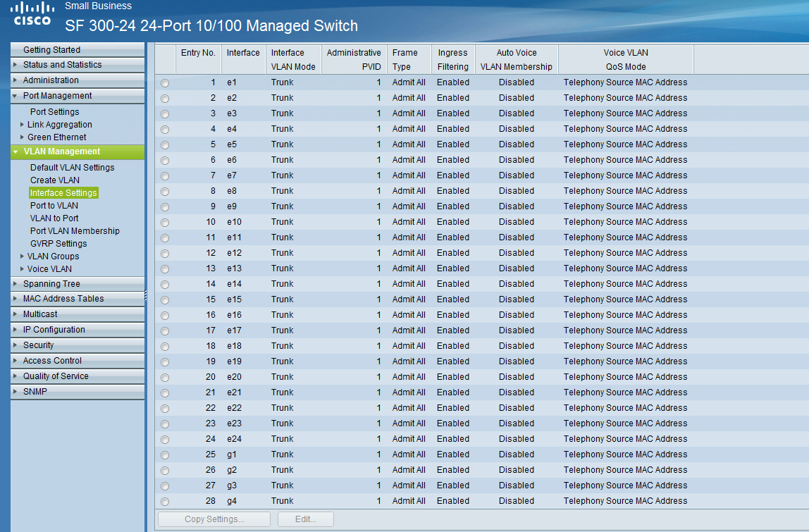Click interface name e3 cell
This screenshot has width=809, height=532.
click(232, 113)
